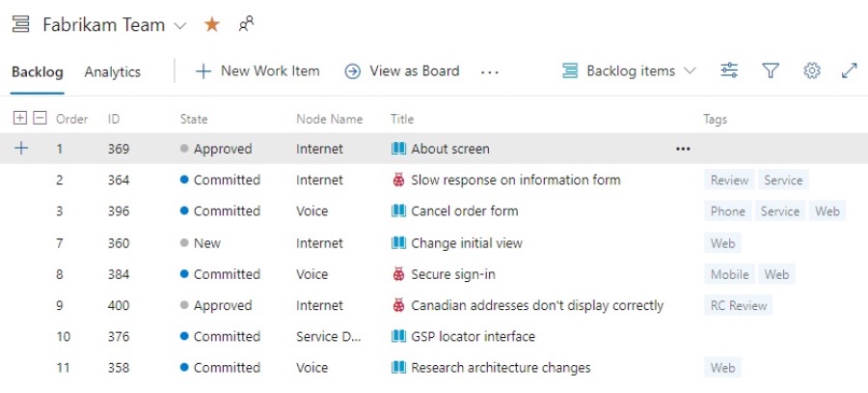The height and width of the screenshot is (393, 868).
Task: Collapse all items with the minus box
Action: click(x=40, y=119)
